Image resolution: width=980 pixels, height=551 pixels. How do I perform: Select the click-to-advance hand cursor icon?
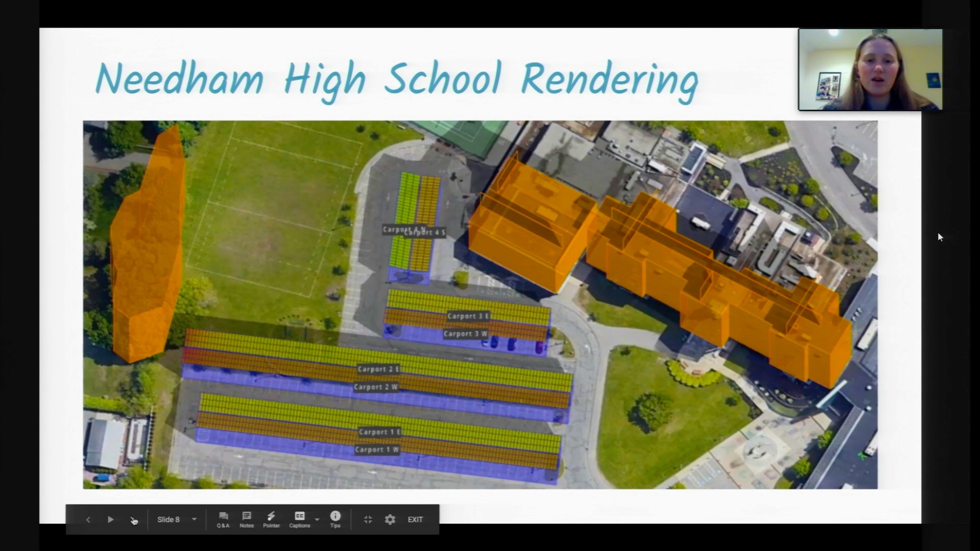pos(134,519)
